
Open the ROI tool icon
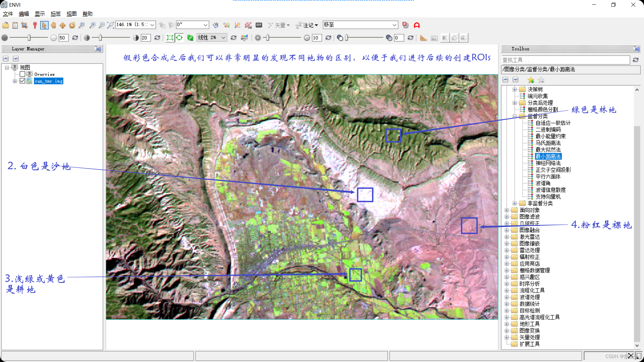248,25
